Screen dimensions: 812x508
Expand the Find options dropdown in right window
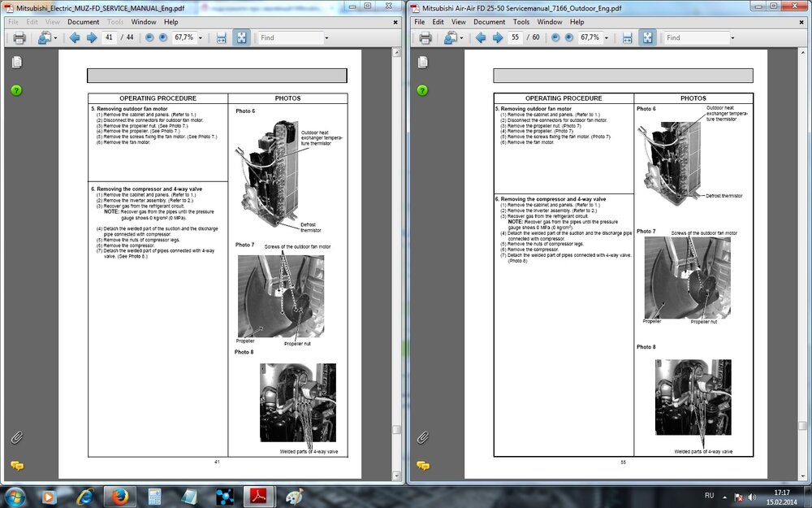click(732, 38)
